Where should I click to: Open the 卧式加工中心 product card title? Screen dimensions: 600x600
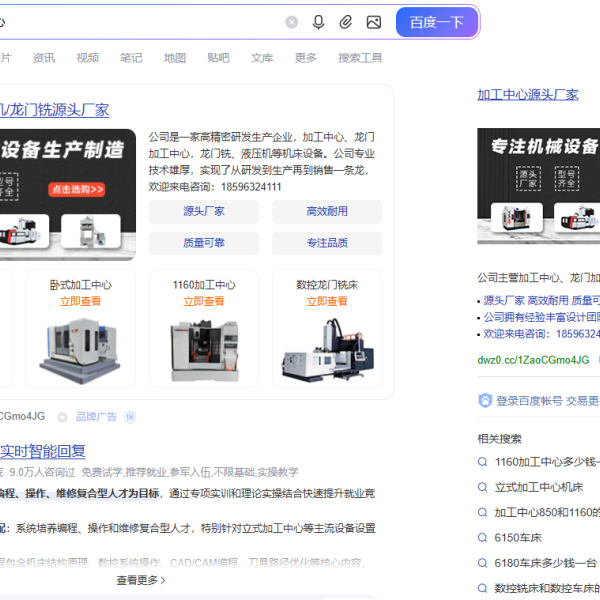81,285
